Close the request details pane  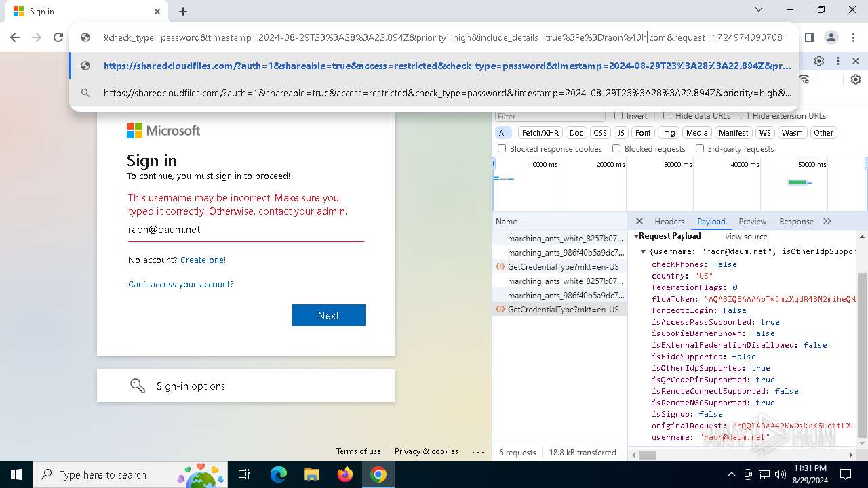[639, 222]
